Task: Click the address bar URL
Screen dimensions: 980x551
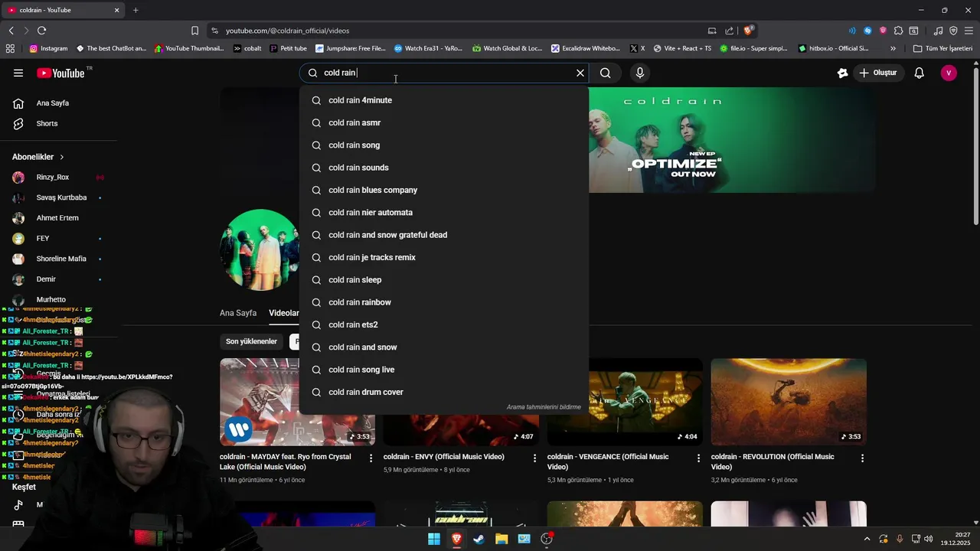Action: pos(287,31)
